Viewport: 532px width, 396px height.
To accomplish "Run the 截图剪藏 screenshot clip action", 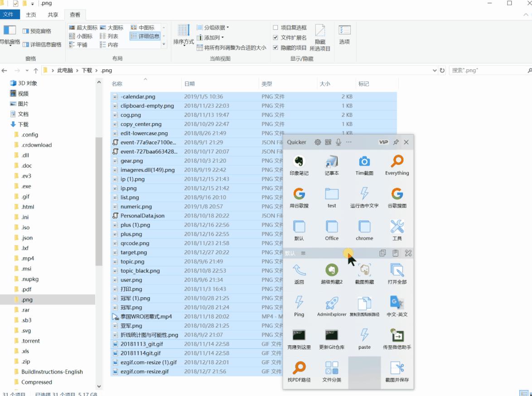I will point(364,274).
